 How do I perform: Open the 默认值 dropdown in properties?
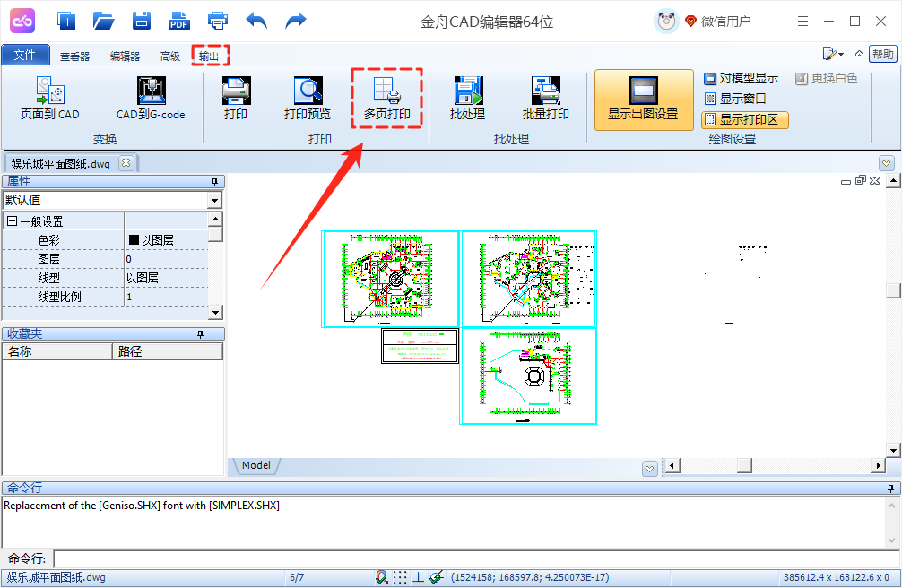coord(214,200)
